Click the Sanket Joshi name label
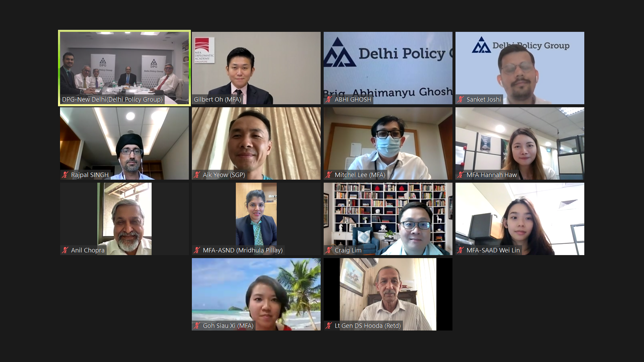644x362 pixels. click(484, 100)
